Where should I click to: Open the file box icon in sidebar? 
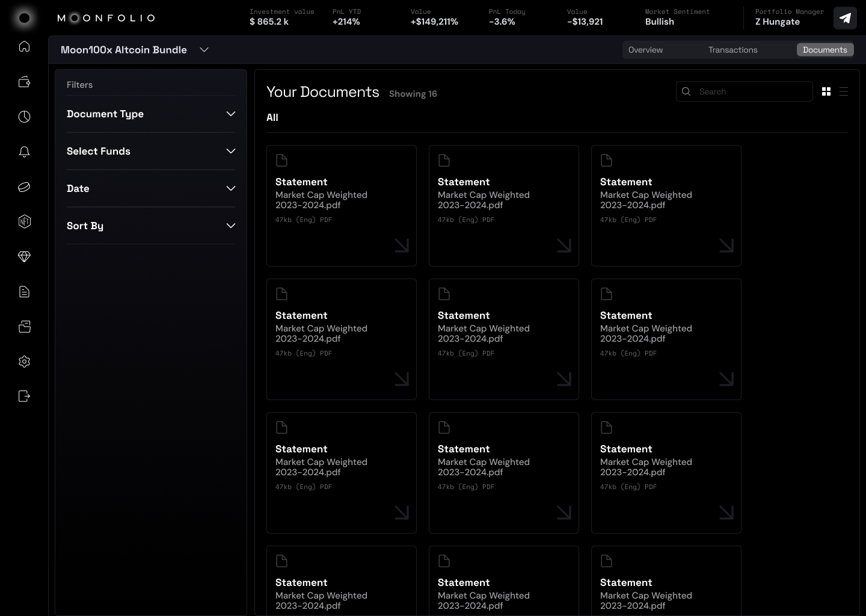pyautogui.click(x=24, y=327)
